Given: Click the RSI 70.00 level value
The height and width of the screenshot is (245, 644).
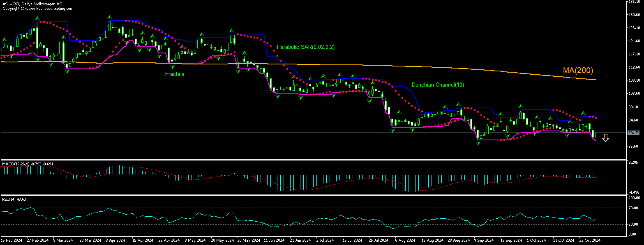Looking at the screenshot, I should coord(633,208).
